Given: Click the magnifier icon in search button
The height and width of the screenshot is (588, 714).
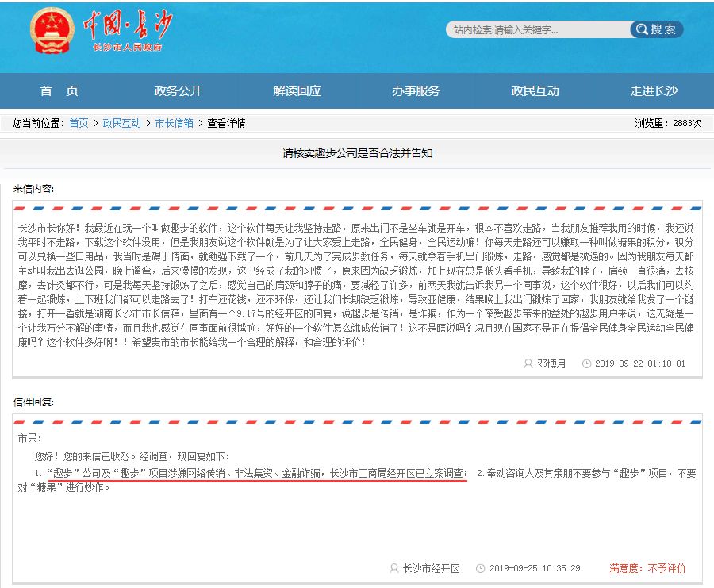Looking at the screenshot, I should [642, 29].
